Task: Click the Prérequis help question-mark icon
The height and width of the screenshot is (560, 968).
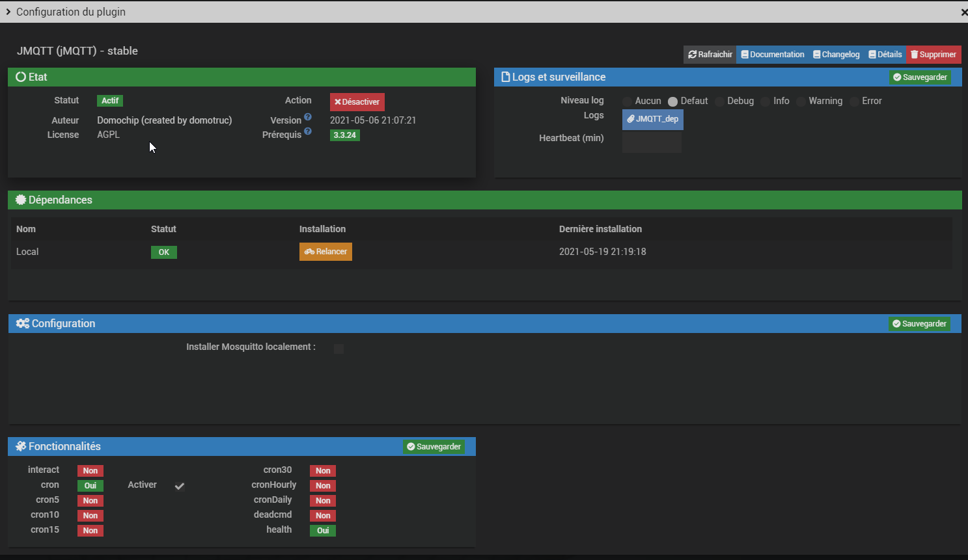Action: coord(308,131)
